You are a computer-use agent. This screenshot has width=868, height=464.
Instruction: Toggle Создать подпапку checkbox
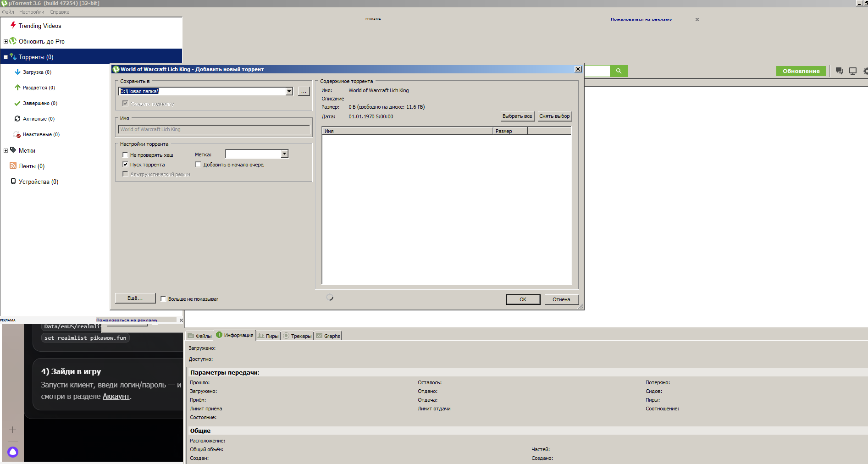(x=125, y=103)
